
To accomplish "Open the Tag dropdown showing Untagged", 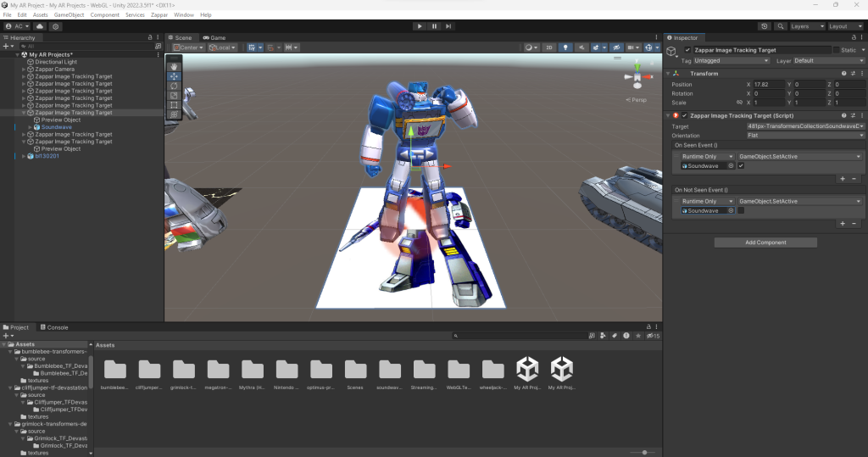I will 732,61.
